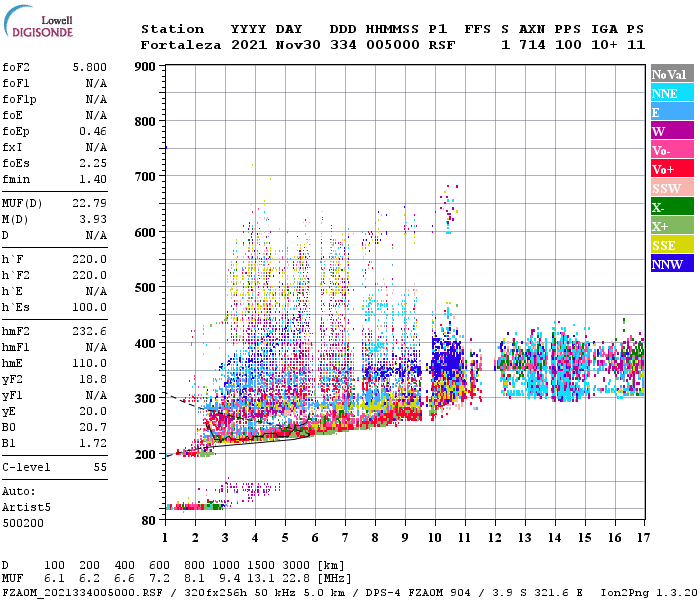Click the MUF value 6.1 for 100 km

(x=54, y=579)
